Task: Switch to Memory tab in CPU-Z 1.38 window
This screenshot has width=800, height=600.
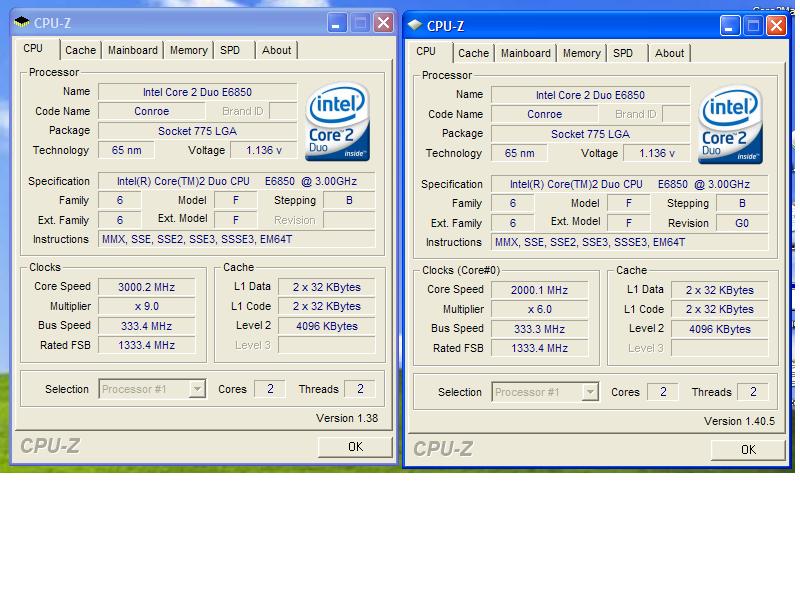Action: click(188, 50)
